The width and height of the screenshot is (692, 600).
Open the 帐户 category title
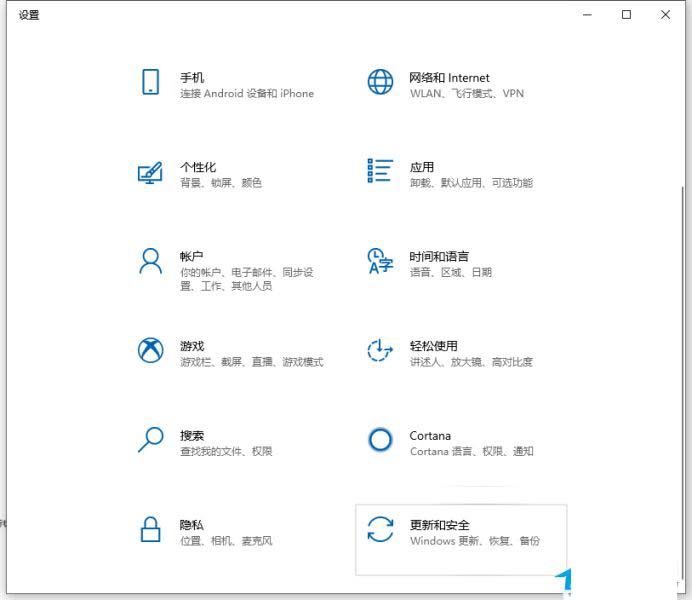192,256
